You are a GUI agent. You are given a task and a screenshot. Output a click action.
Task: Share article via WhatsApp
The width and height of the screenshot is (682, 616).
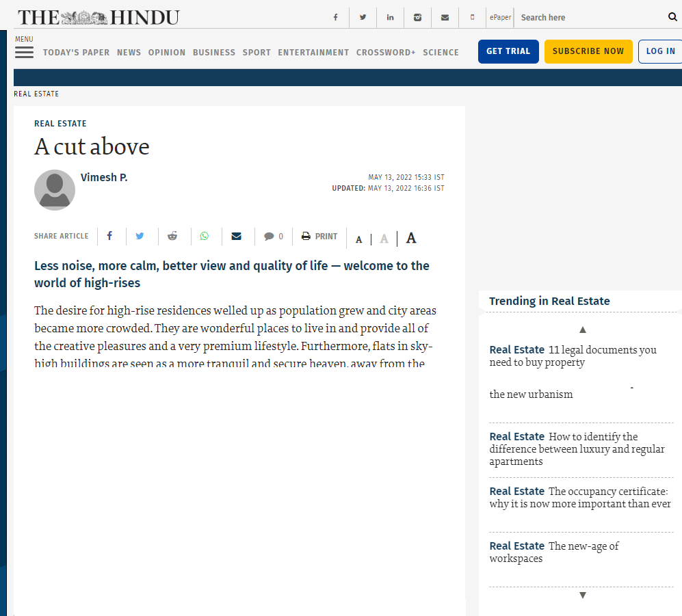(x=204, y=236)
